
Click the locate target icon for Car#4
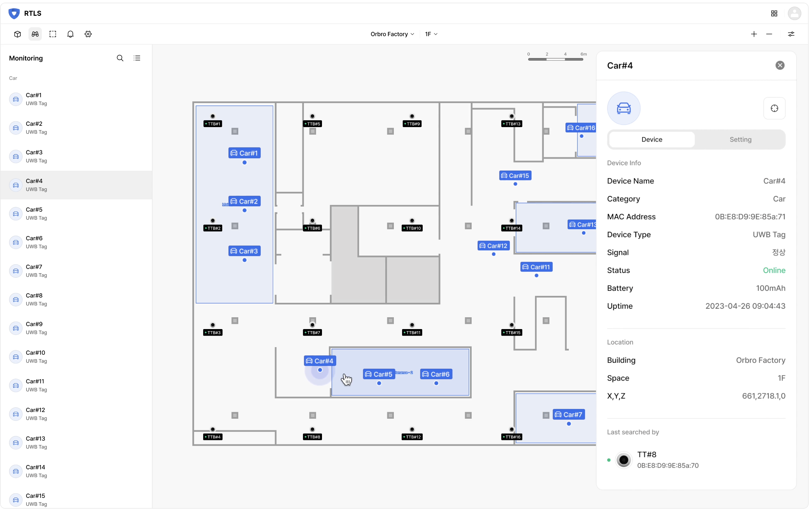pyautogui.click(x=774, y=108)
